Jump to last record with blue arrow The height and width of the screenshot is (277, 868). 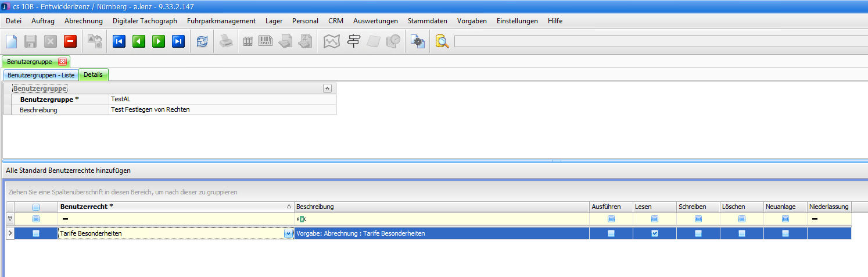[178, 41]
